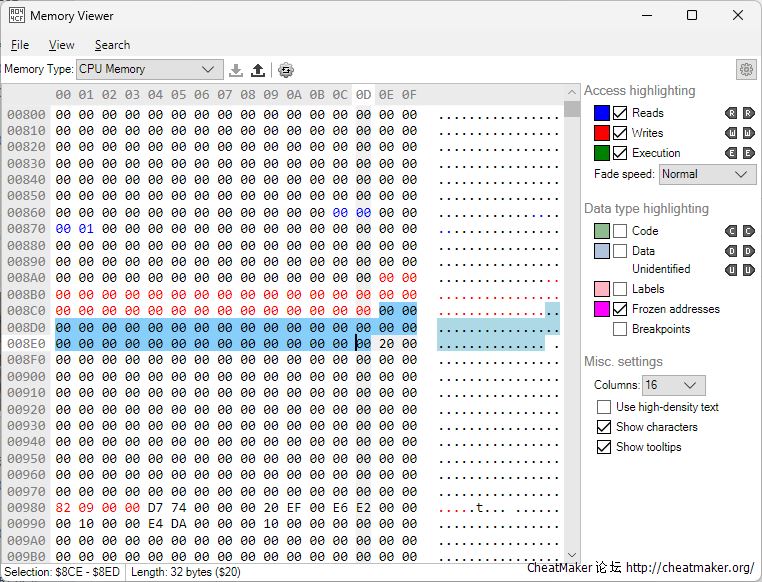Click the import memory (download arrow) icon
The width and height of the screenshot is (762, 582).
tap(236, 70)
